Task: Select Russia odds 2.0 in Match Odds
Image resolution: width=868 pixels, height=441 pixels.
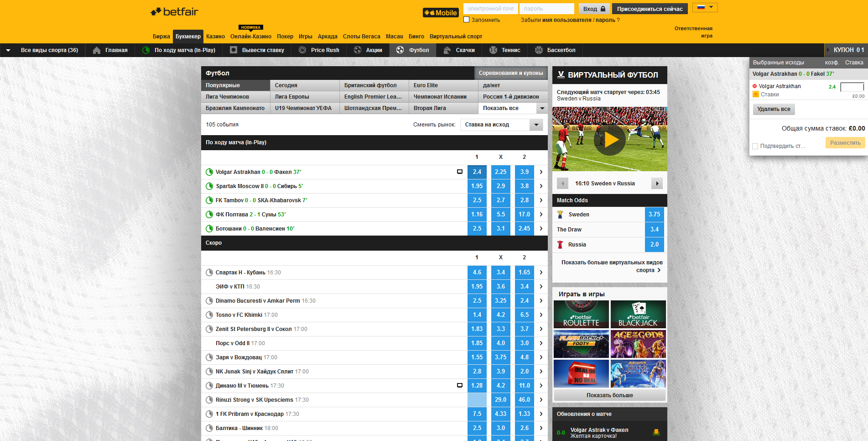Action: coord(655,245)
